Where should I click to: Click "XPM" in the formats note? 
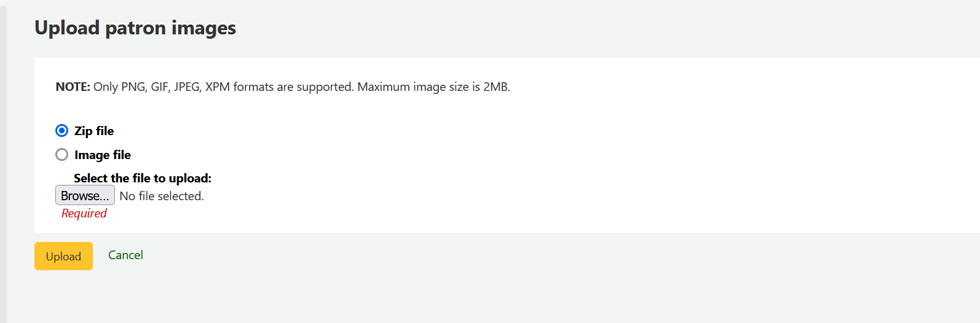[218, 87]
